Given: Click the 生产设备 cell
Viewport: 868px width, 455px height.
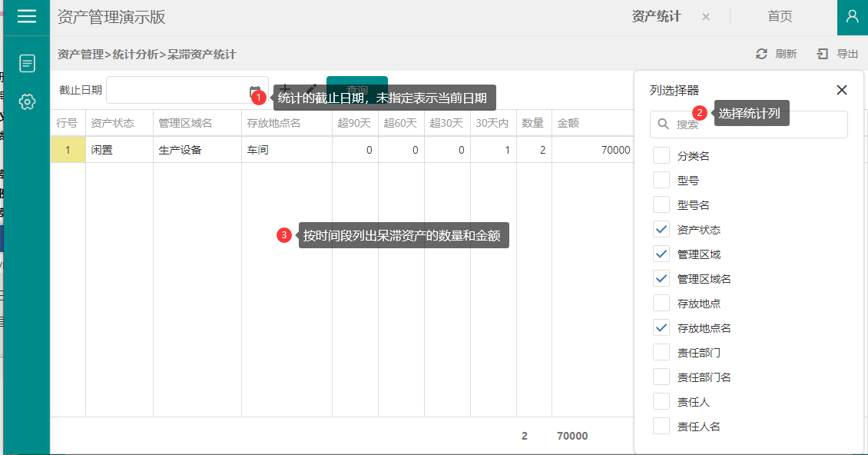Looking at the screenshot, I should pyautogui.click(x=197, y=150).
